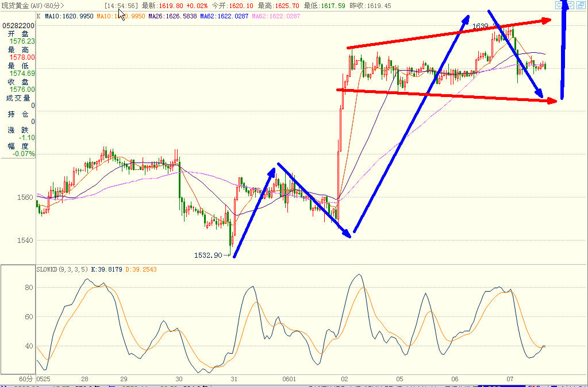
Task: Click the 31 date on time axis
Action: [x=234, y=379]
